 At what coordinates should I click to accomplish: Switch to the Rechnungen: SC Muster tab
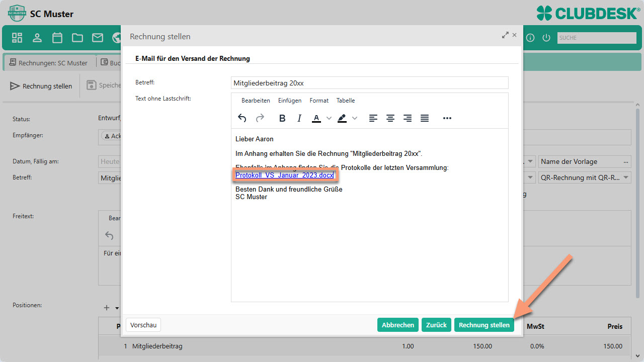click(49, 63)
